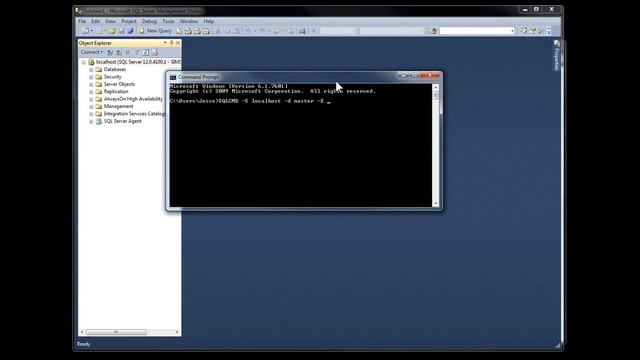Click the Save disk icon in toolbar
Image resolution: width=640 pixels, height=360 pixels.
(x=121, y=31)
